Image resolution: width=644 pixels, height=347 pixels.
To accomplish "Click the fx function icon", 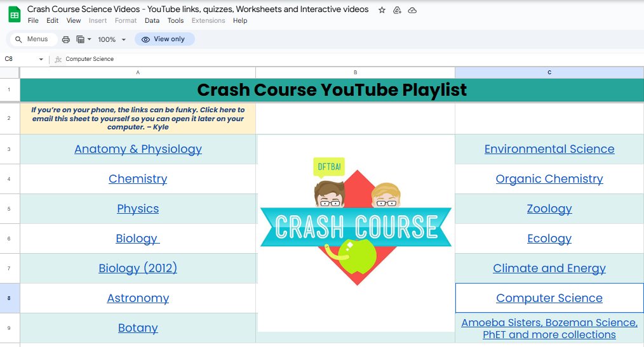I will tap(58, 60).
